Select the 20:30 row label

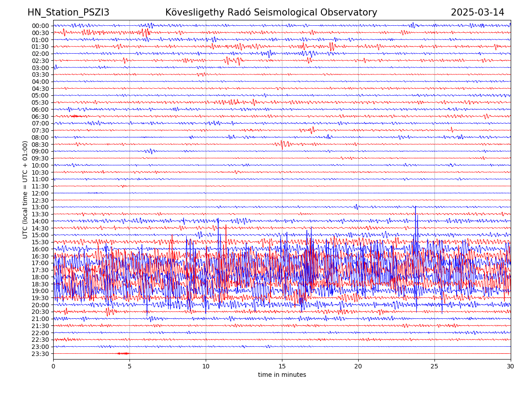point(40,312)
